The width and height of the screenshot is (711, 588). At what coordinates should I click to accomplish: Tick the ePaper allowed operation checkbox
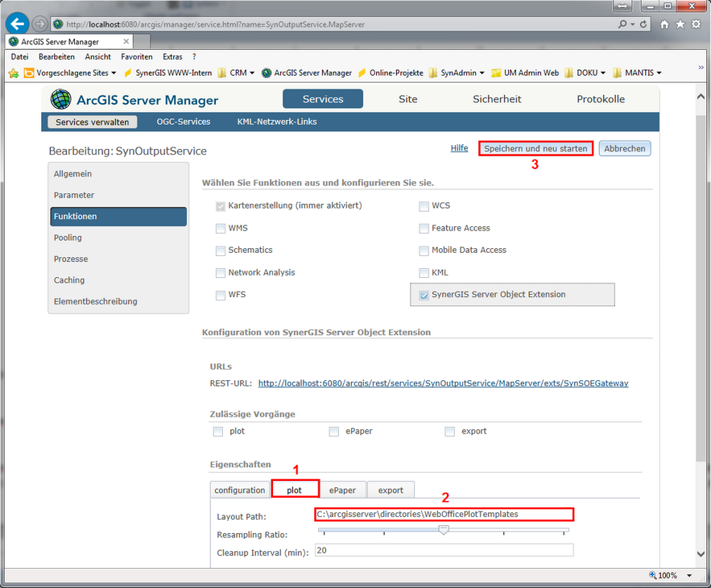[x=333, y=432]
